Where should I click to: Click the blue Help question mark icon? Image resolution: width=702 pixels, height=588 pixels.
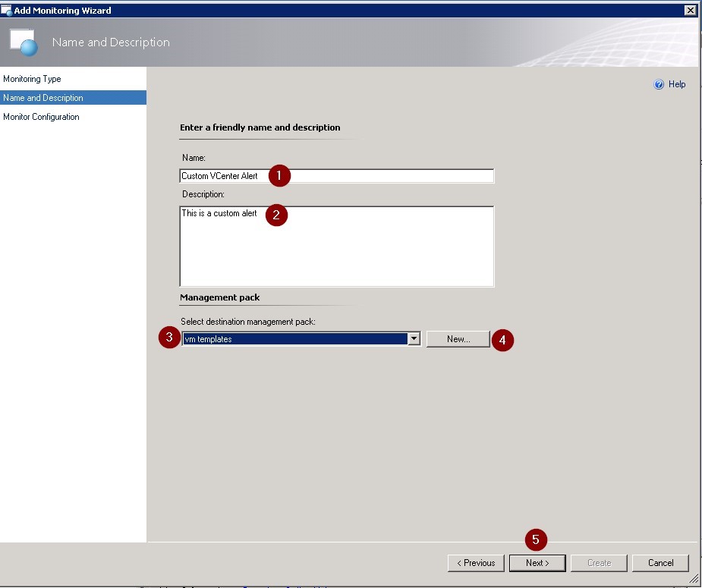(x=659, y=85)
